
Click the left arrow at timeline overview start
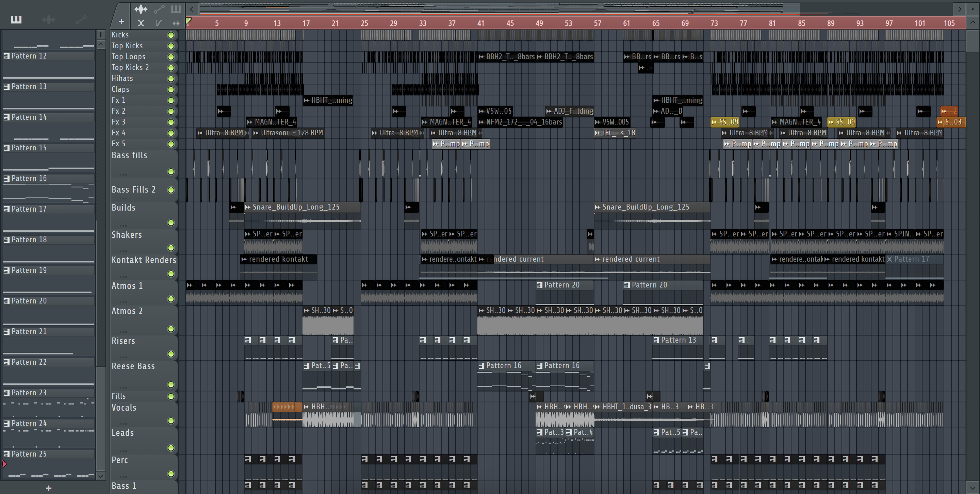pos(192,9)
